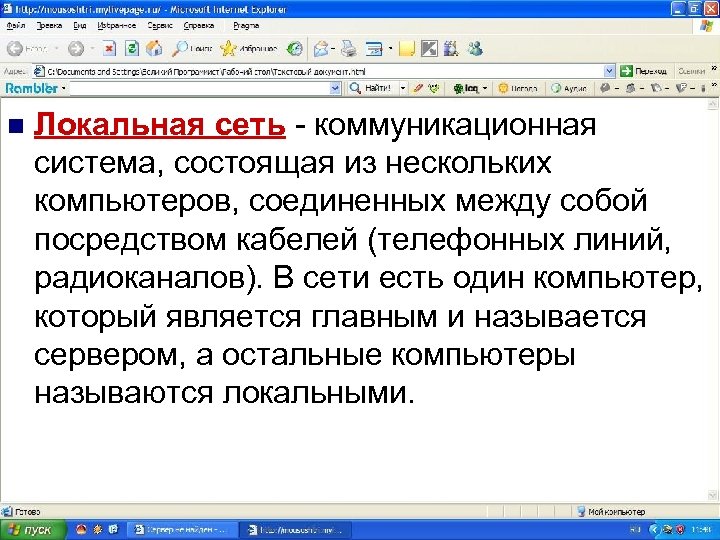
Task: Open Mail envelope icon
Action: 321,48
